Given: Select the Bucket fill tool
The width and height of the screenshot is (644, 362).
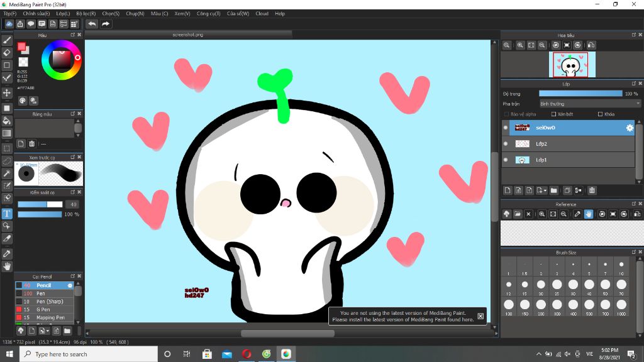Looking at the screenshot, I should click(x=7, y=120).
